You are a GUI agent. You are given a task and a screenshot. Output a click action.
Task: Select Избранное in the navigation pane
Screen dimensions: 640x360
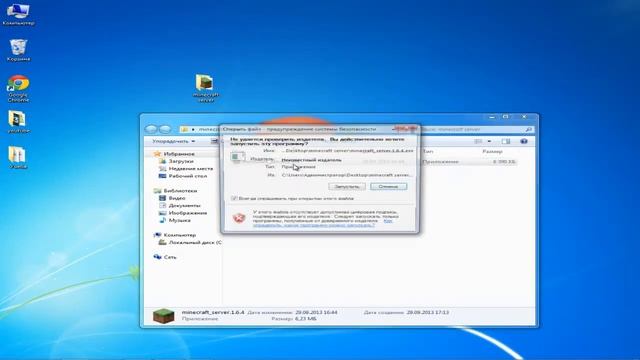coord(174,154)
